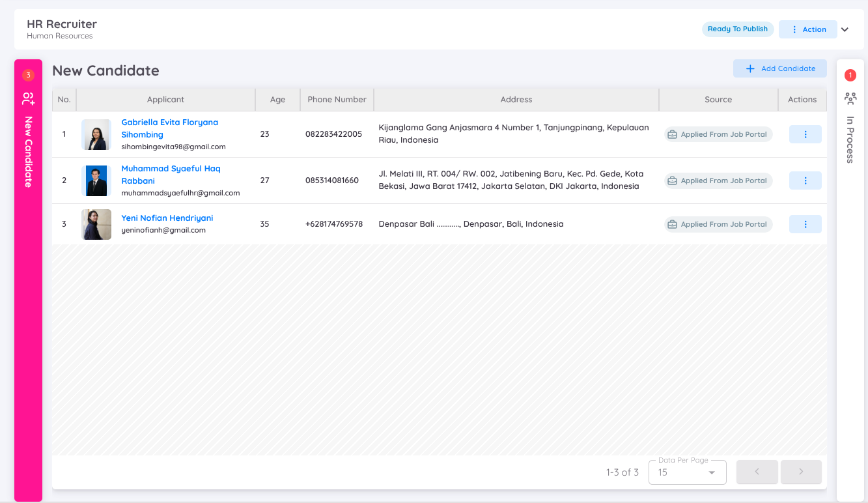Open actions menu for Gabriella Evita's row
868x503 pixels.
tap(805, 134)
